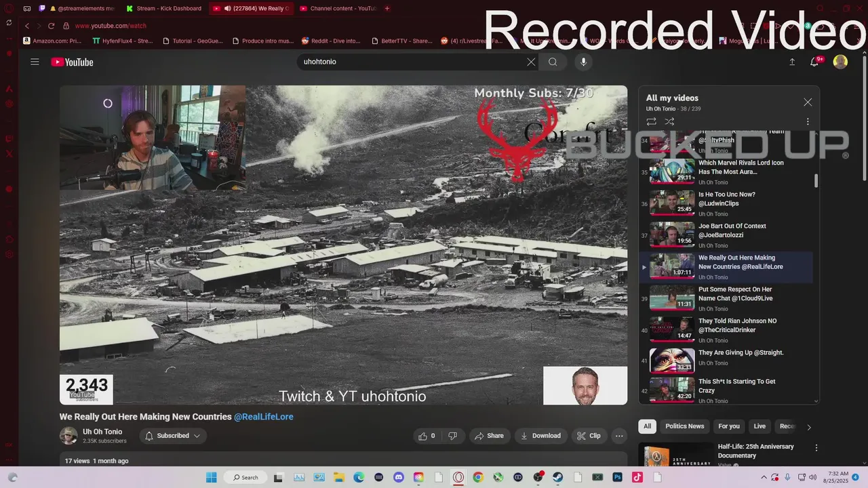Open options for Half-Life documentary suggestion

coord(816,448)
